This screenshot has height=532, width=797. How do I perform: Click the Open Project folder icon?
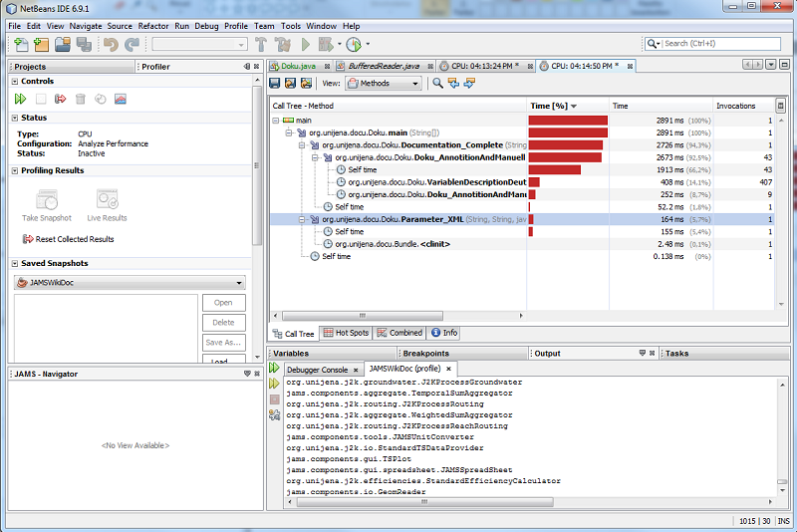[62, 44]
